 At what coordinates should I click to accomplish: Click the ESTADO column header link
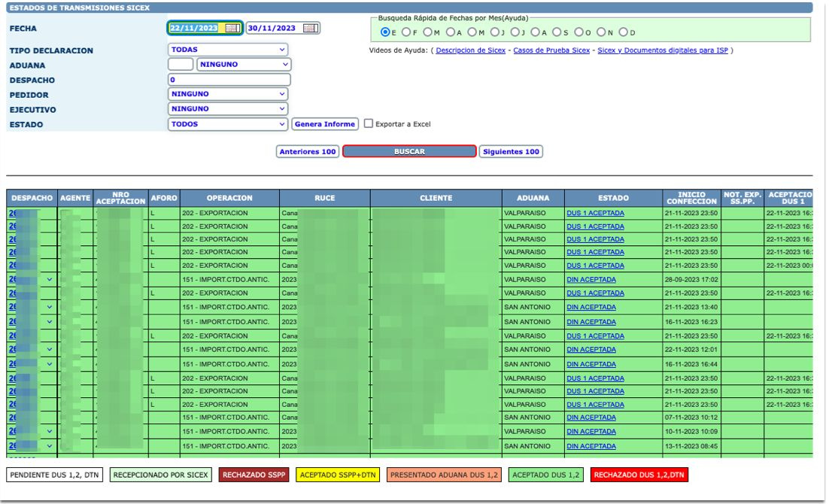(613, 198)
